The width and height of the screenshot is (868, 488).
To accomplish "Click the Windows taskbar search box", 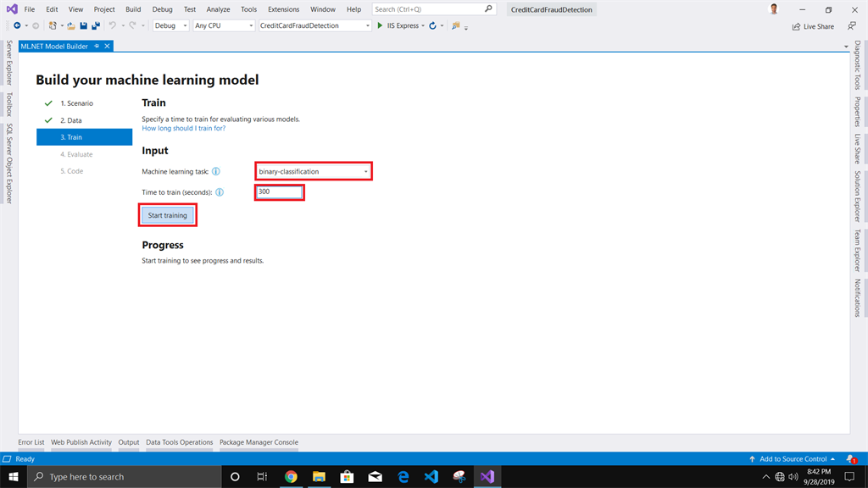I will coord(124,476).
